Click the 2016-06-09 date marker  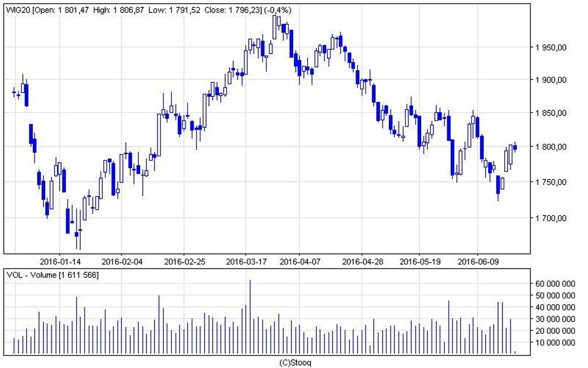478,262
